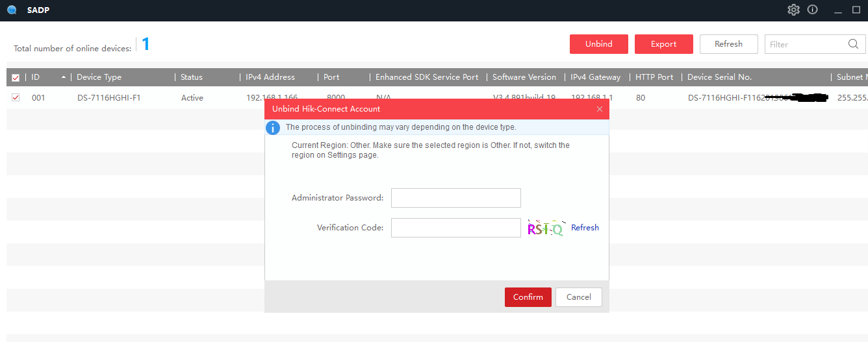Toggle the select-all checkbox in header

click(16, 77)
